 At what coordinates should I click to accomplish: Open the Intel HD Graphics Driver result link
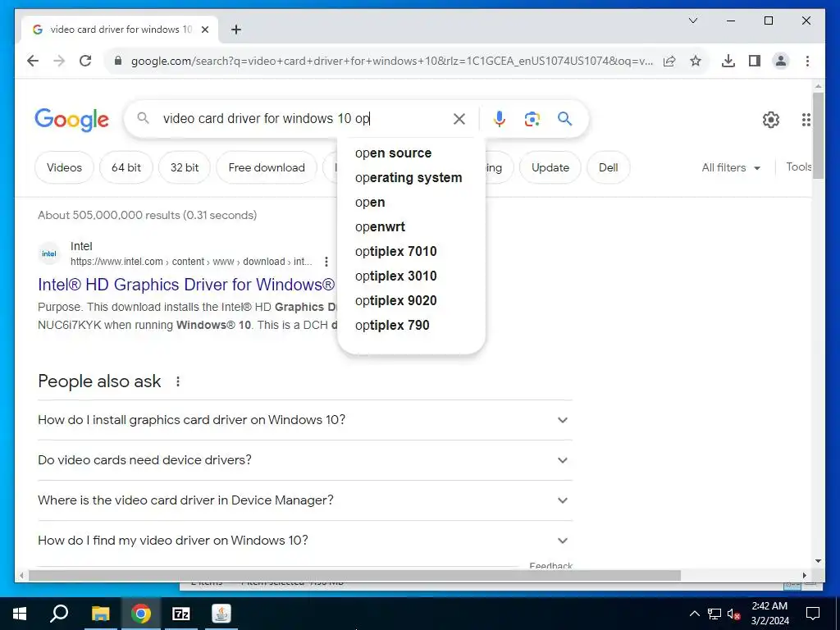(x=186, y=285)
